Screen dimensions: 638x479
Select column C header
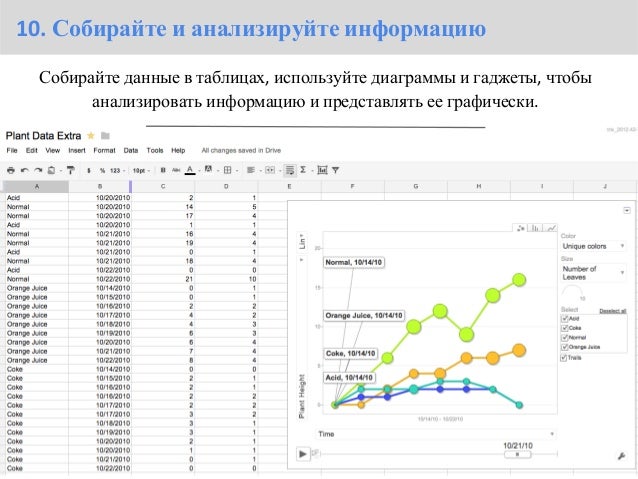tap(163, 186)
